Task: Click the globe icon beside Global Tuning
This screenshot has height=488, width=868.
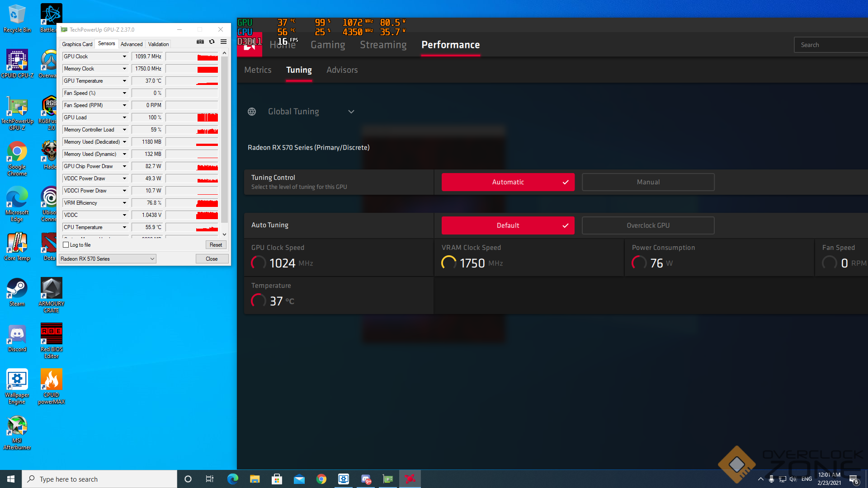Action: point(252,112)
